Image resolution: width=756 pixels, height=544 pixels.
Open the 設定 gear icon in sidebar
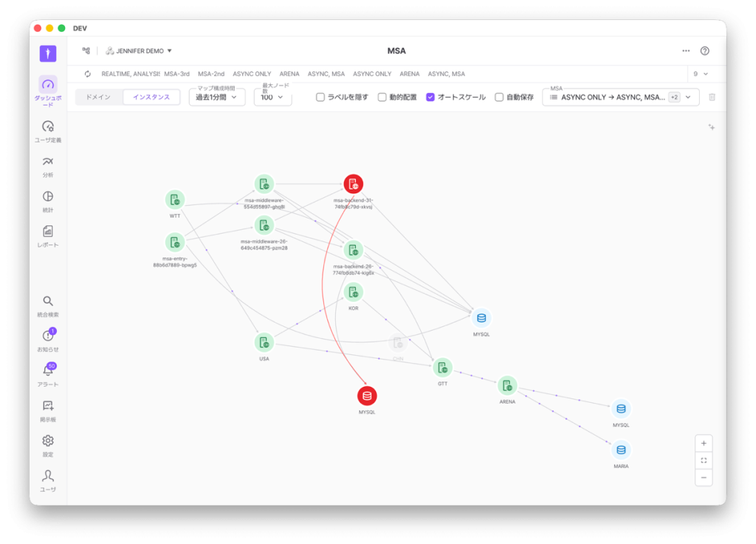tap(48, 441)
